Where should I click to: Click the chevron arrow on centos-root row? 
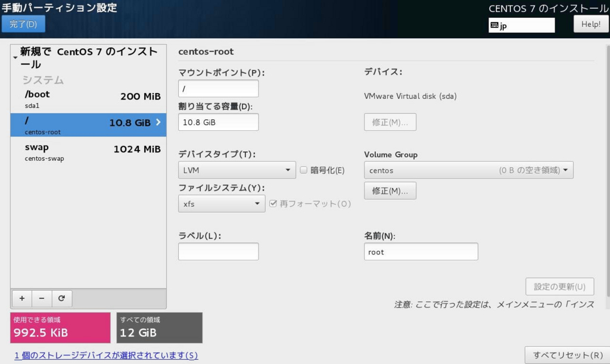tap(158, 122)
